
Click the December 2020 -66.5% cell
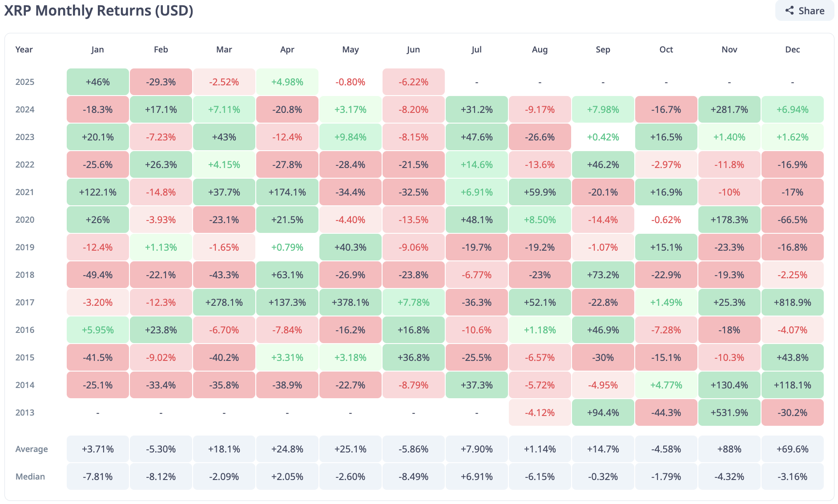[792, 220]
